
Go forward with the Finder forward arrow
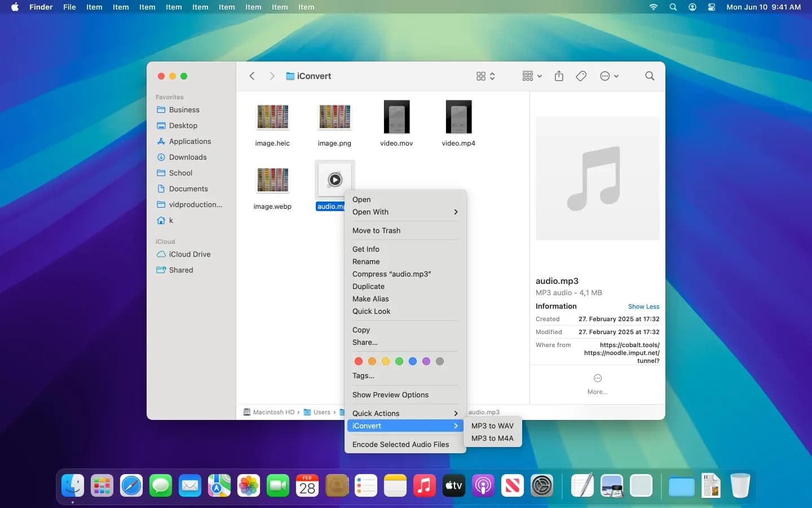point(272,76)
